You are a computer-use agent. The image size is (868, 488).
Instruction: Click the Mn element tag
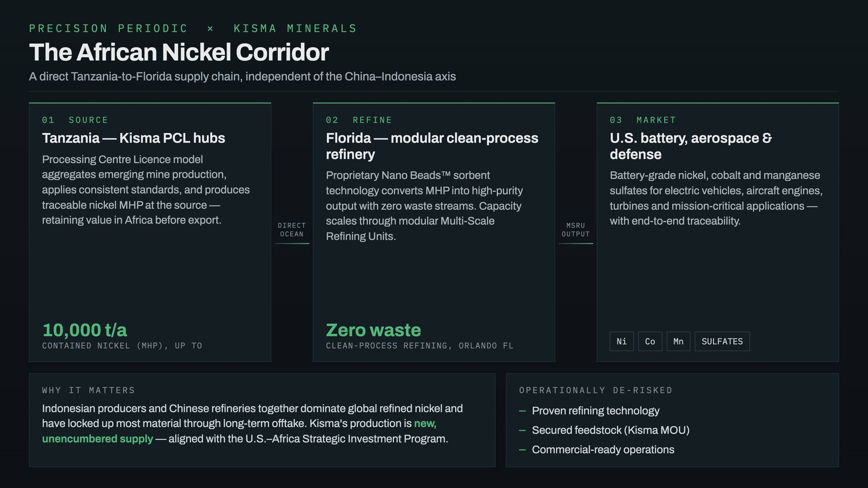(x=678, y=341)
